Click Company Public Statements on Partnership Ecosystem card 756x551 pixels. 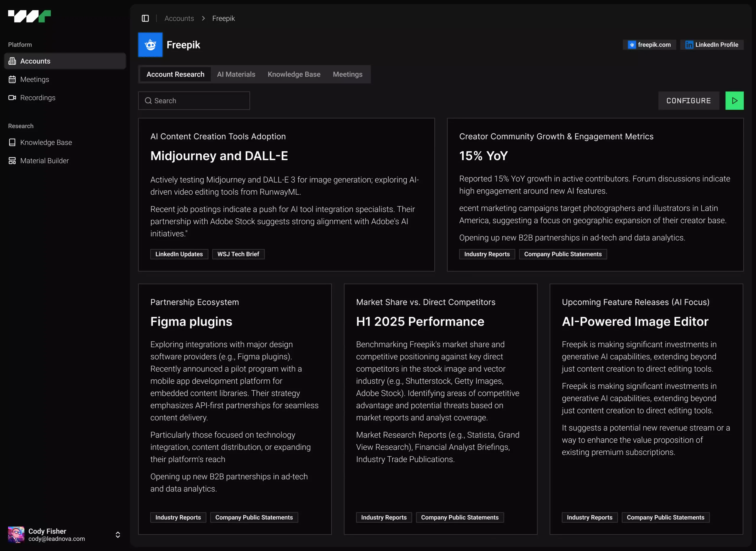[x=254, y=517]
